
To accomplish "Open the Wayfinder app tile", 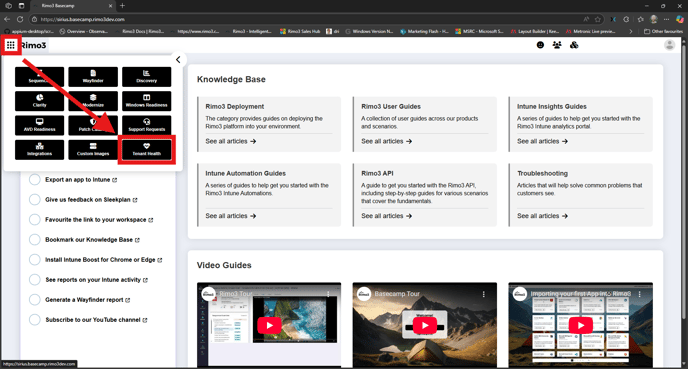I will (93, 77).
